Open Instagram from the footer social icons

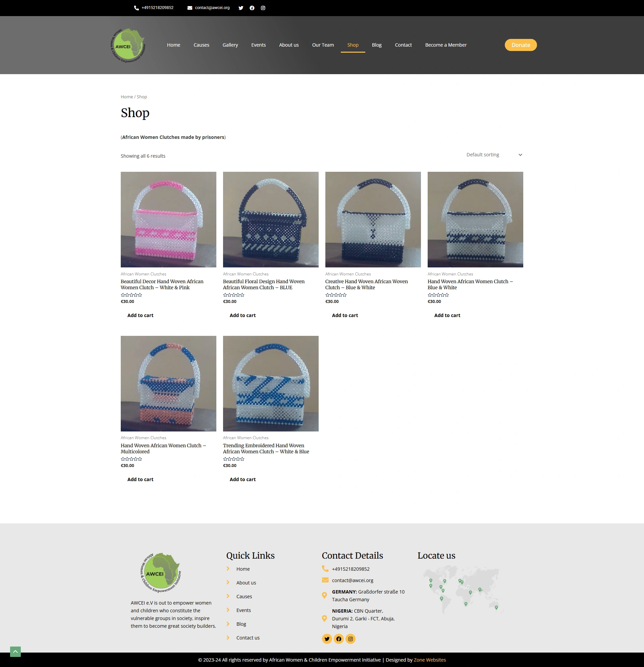350,639
